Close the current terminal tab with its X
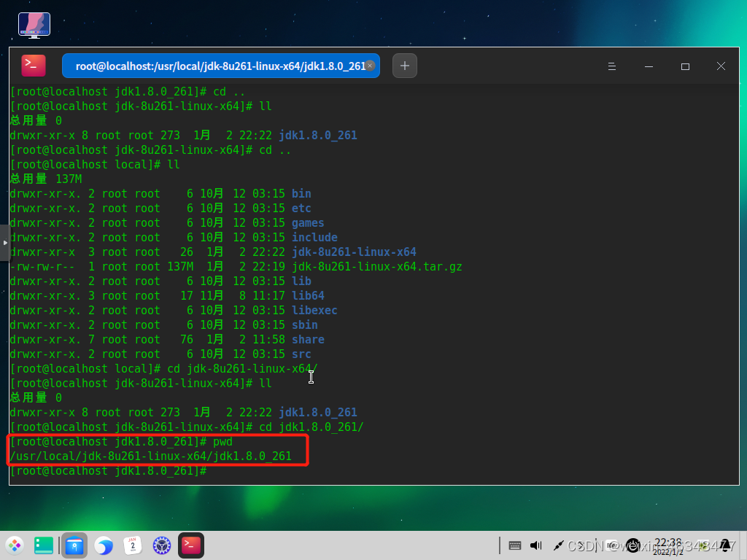Image resolution: width=747 pixels, height=560 pixels. tap(370, 65)
